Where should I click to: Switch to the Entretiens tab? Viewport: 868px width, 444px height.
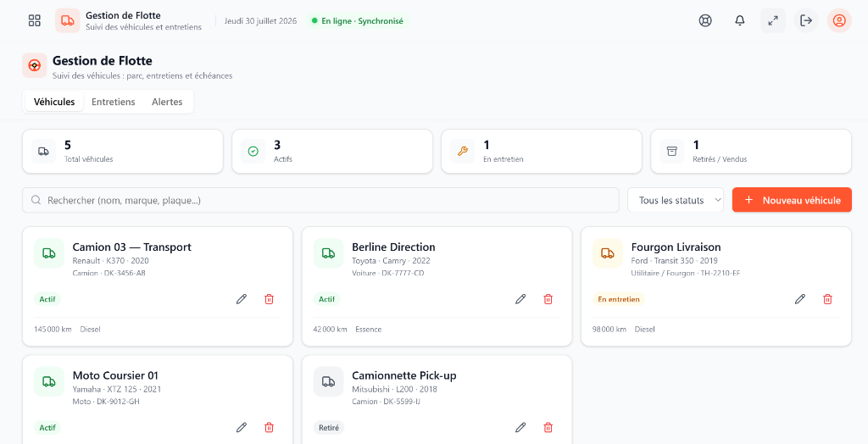pos(113,102)
